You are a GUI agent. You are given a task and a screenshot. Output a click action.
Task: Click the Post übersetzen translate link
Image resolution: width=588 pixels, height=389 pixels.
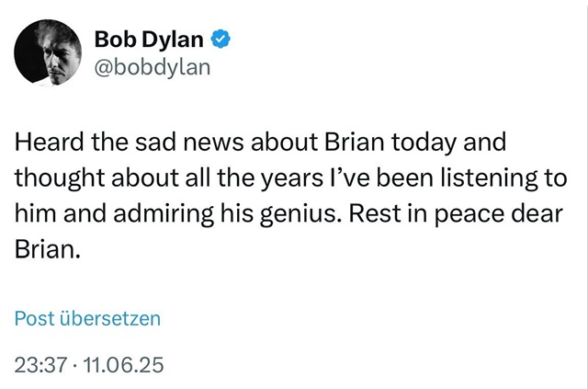[x=87, y=319]
